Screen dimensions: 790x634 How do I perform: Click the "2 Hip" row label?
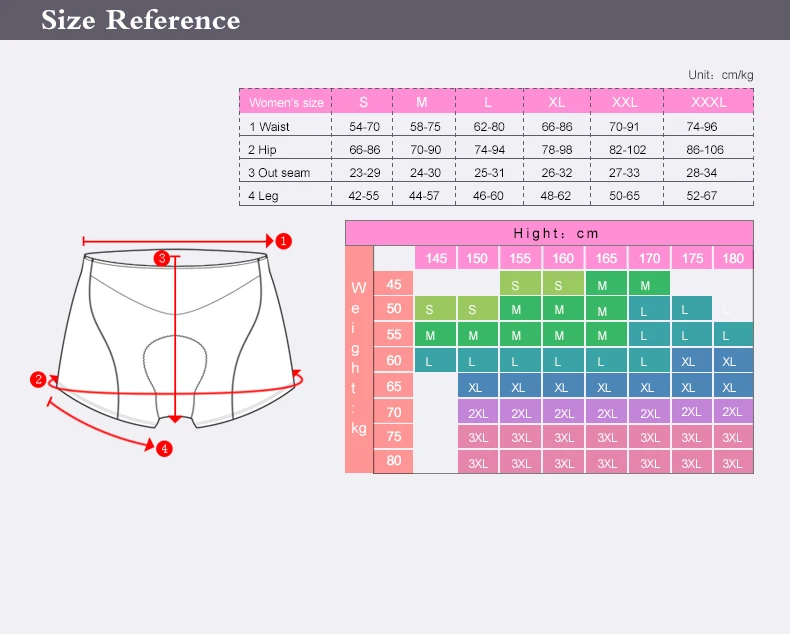262,150
